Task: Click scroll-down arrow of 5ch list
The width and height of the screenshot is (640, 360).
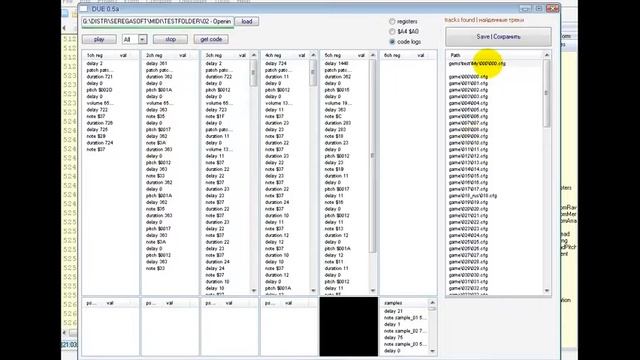Action: [x=373, y=290]
